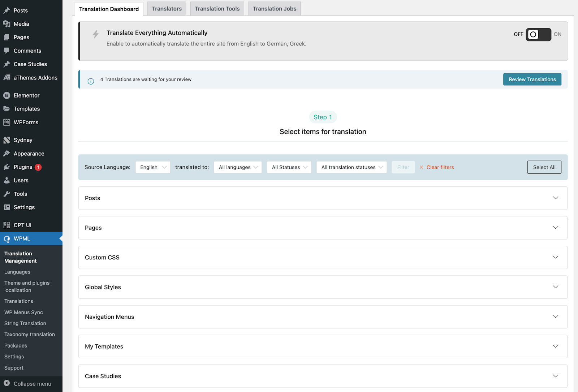Open Translation Management submenu item
Screen dimensions: 578x392
click(x=21, y=257)
